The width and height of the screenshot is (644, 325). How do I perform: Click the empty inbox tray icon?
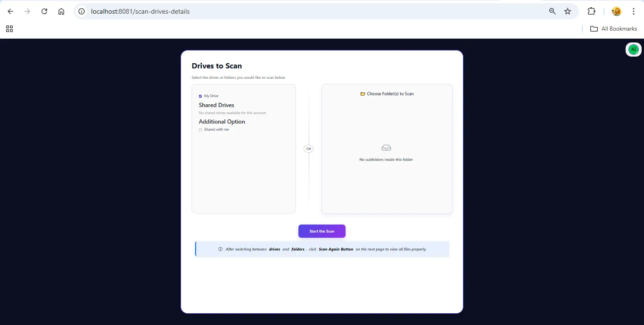(386, 147)
